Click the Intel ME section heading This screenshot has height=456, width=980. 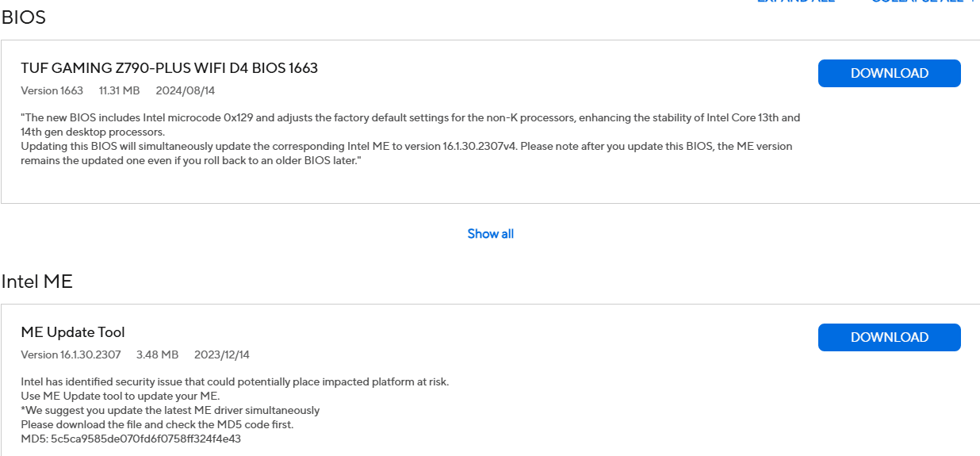[x=37, y=282]
